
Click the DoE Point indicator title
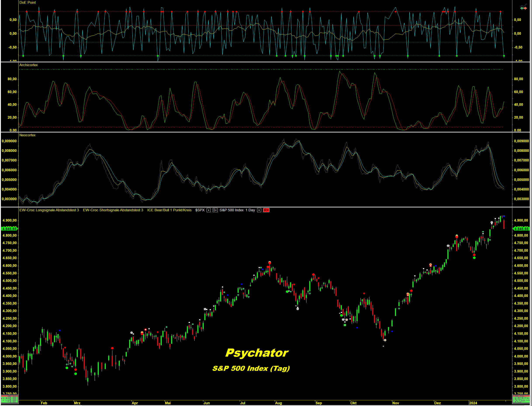click(x=27, y=2)
